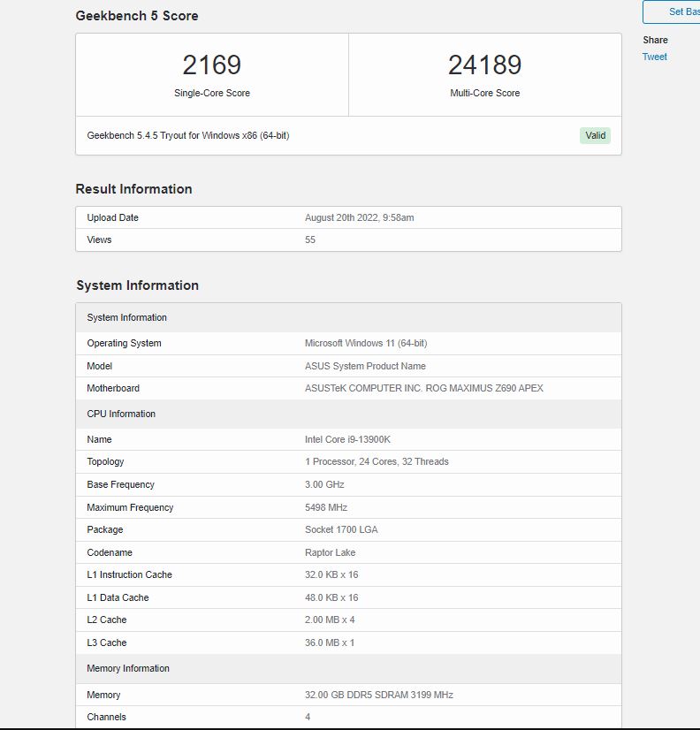
Task: Select 48.0 KB x 16 value
Action: [x=331, y=597]
